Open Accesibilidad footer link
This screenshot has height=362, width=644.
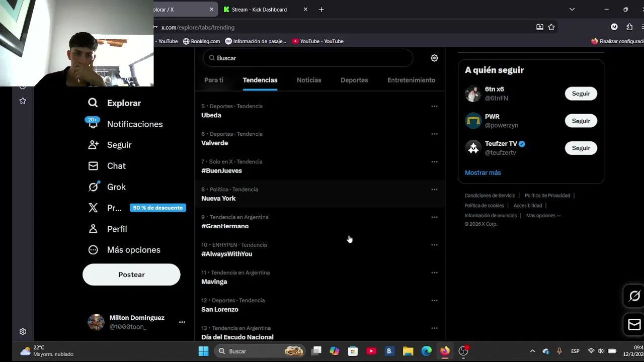pyautogui.click(x=528, y=206)
